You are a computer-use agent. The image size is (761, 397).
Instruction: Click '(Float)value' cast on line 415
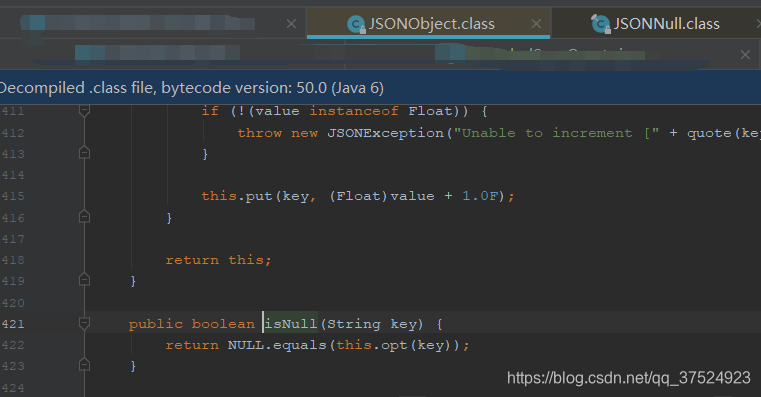point(382,196)
